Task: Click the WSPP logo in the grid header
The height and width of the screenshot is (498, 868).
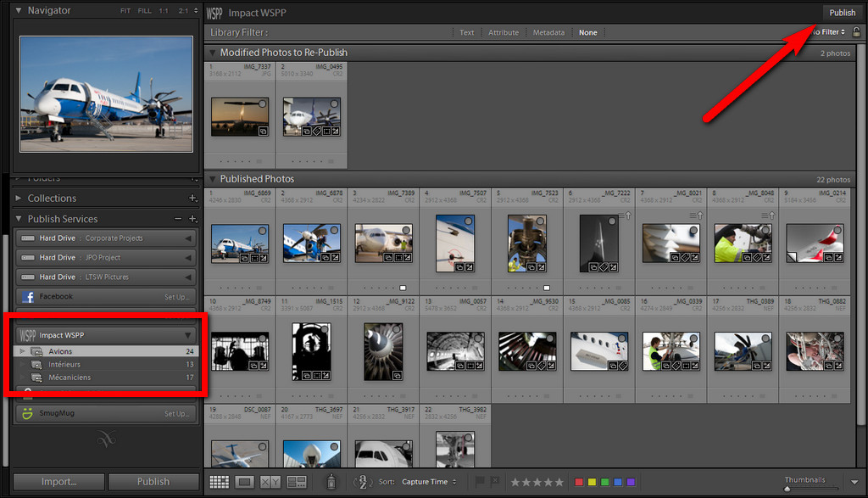Action: (214, 13)
